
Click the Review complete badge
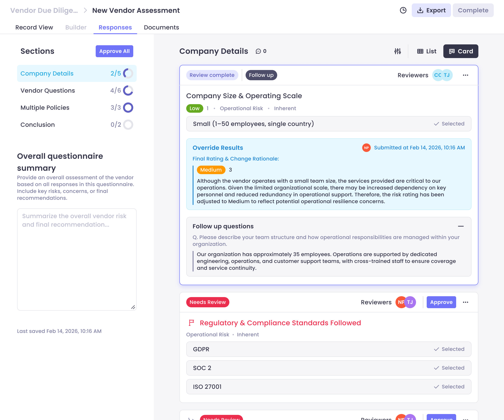point(212,75)
